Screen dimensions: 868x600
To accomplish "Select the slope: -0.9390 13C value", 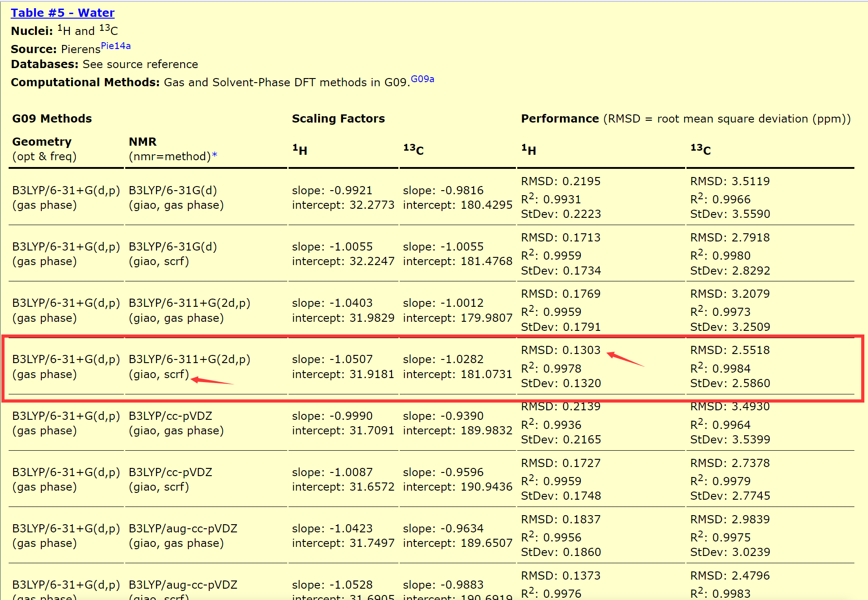I will point(443,416).
